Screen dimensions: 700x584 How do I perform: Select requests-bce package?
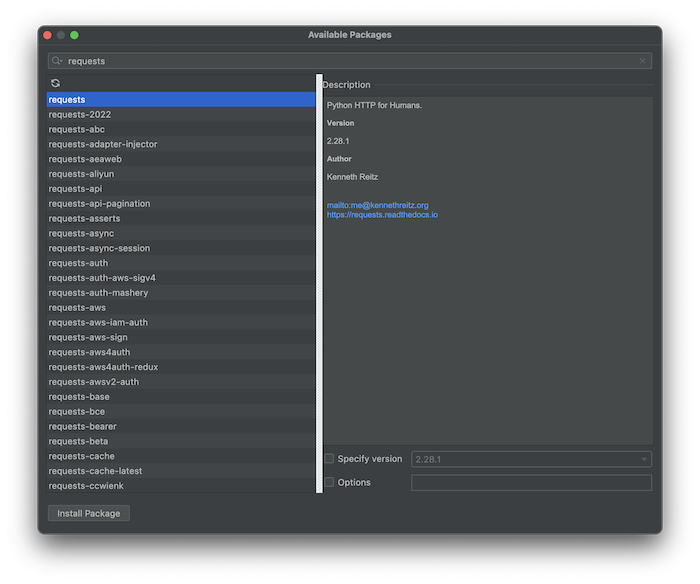click(181, 411)
